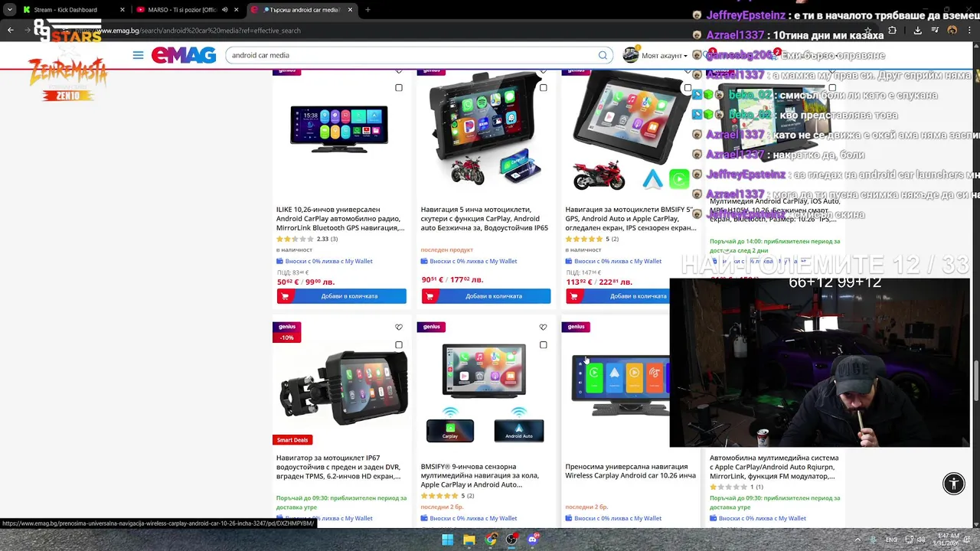
Task: Add 5-inch motorcycle navigation to cart
Action: coord(486,296)
